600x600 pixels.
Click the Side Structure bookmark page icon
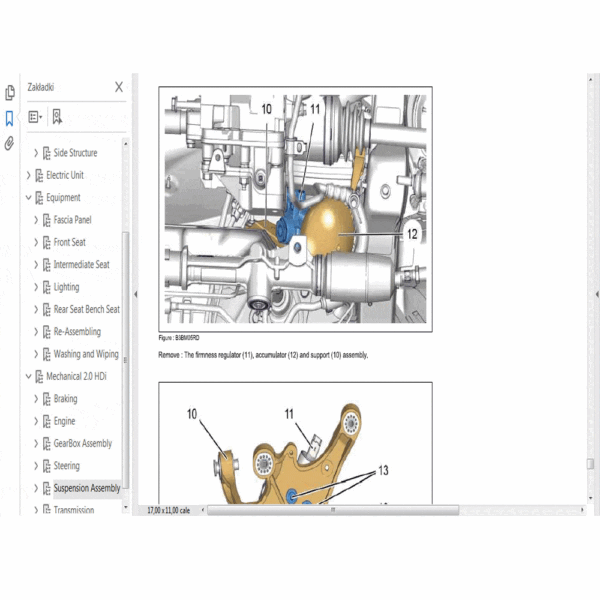click(x=46, y=153)
